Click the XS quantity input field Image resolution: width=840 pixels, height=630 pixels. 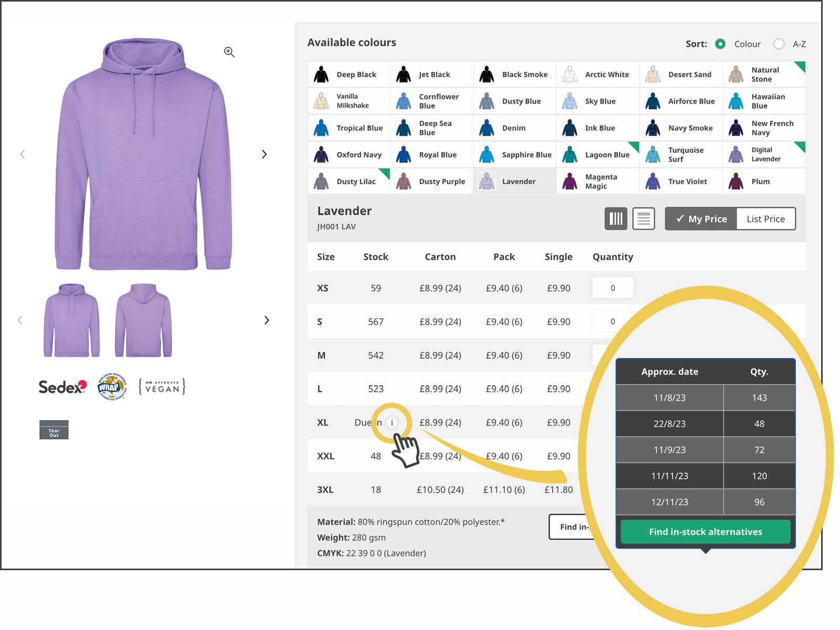(612, 288)
